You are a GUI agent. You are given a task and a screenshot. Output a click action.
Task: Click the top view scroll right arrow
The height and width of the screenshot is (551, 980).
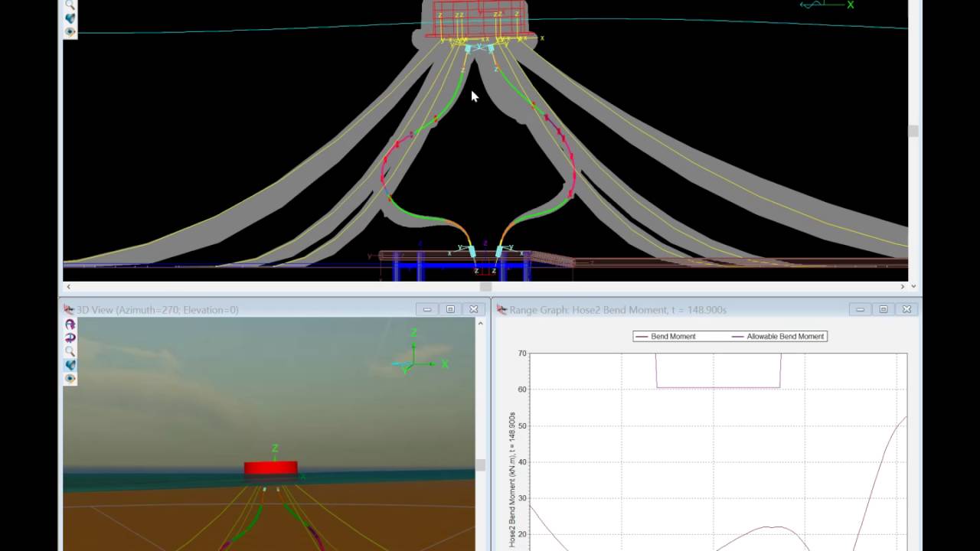pos(903,286)
